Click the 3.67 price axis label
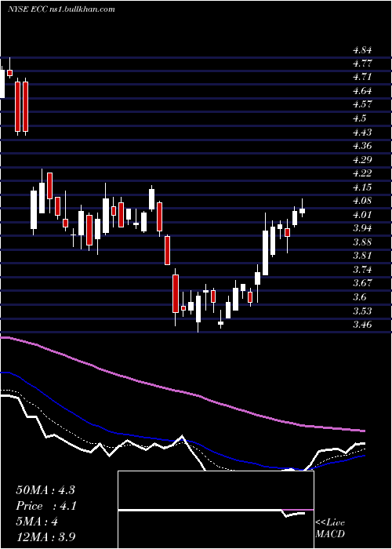Viewport: 392px width, 549px height. pyautogui.click(x=362, y=284)
